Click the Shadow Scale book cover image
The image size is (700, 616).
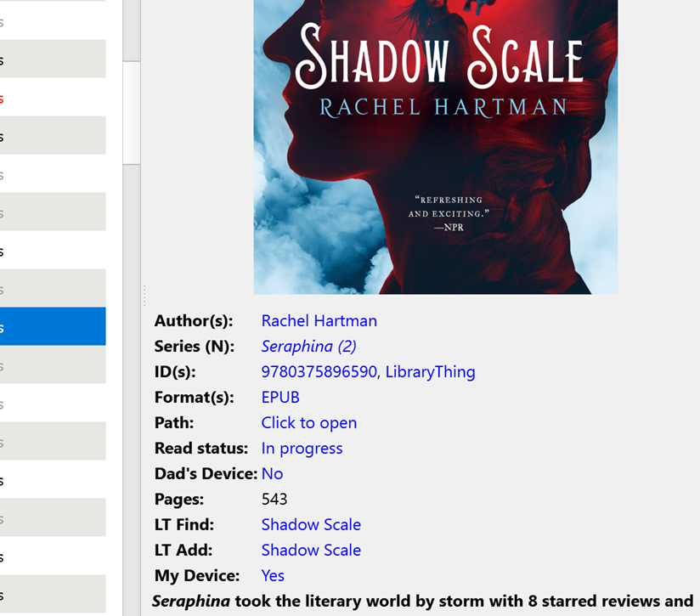435,147
